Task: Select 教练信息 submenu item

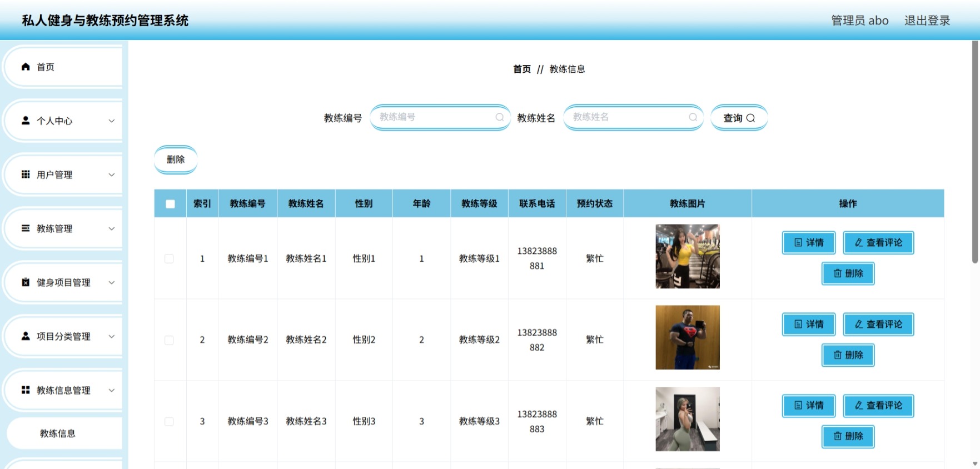Action: (x=64, y=433)
